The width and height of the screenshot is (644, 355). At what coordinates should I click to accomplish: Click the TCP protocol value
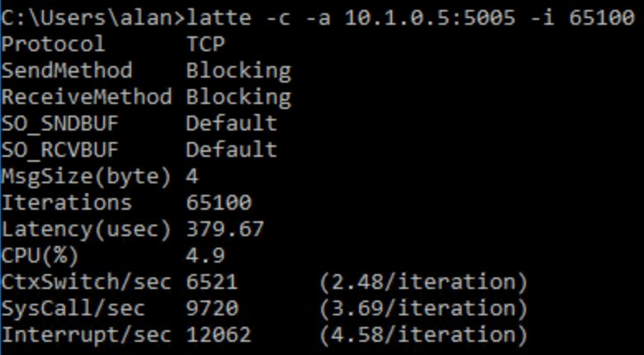[x=206, y=43]
